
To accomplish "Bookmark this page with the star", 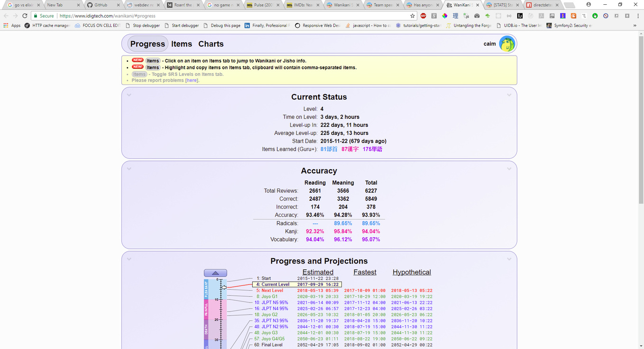I will pos(413,16).
